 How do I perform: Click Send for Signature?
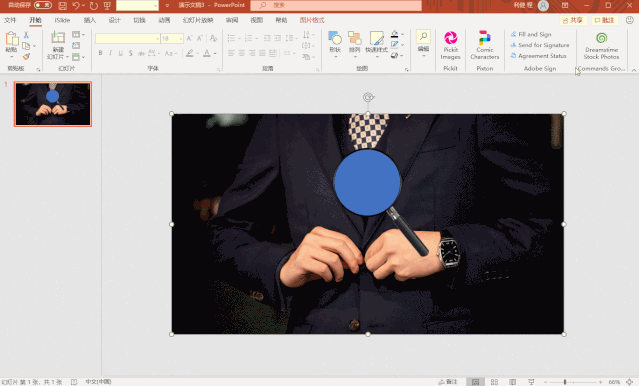point(540,45)
